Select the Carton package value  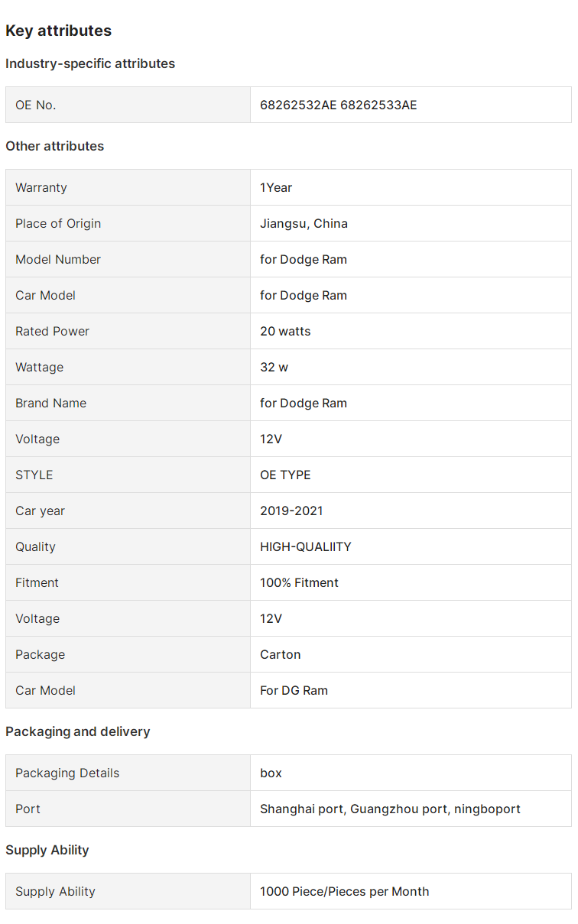click(281, 654)
